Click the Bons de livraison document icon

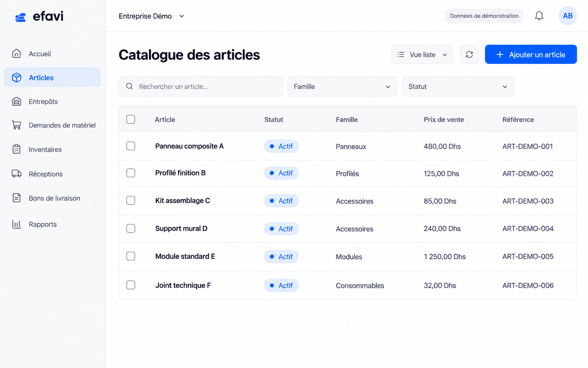(16, 198)
